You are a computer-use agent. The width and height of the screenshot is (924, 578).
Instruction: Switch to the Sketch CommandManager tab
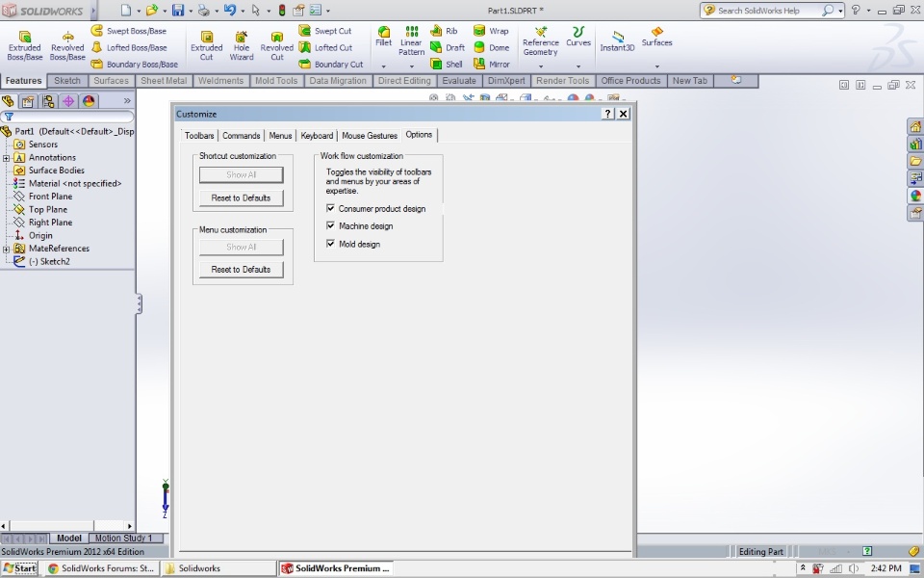[67, 81]
